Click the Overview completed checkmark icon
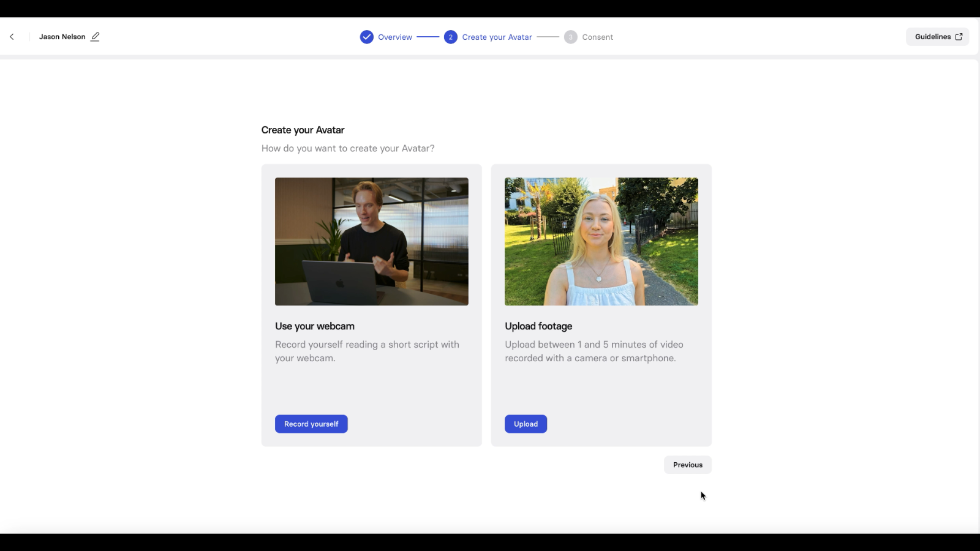The image size is (980, 551). [x=366, y=37]
